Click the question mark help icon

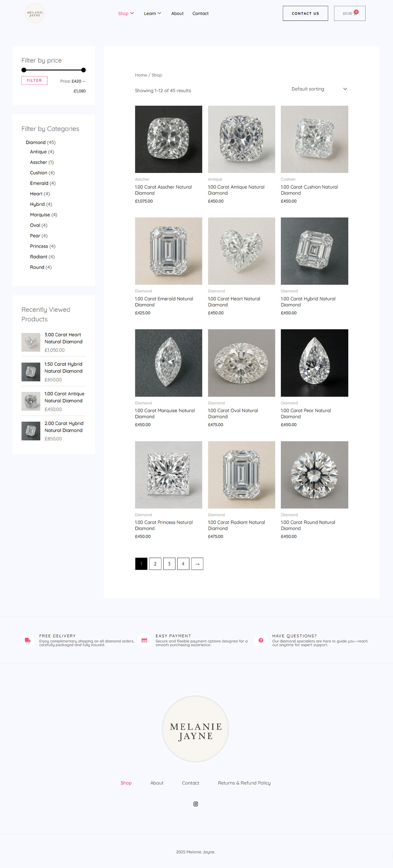click(261, 640)
